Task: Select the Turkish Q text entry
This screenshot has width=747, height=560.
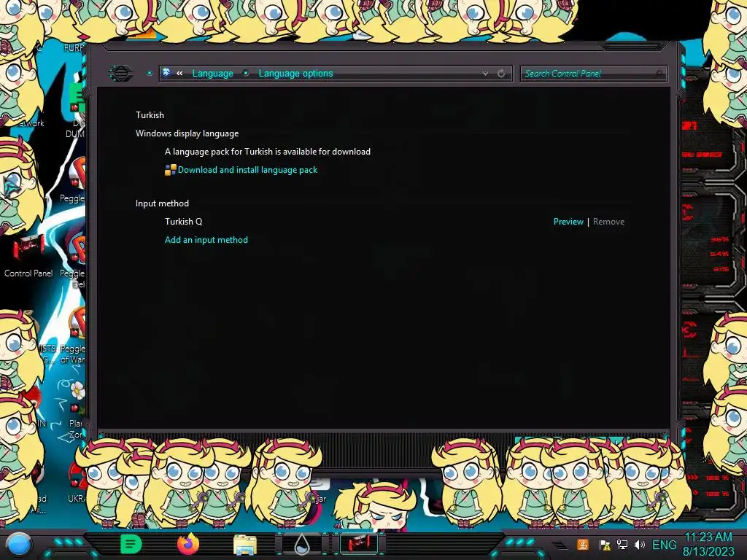Action: 183,222
